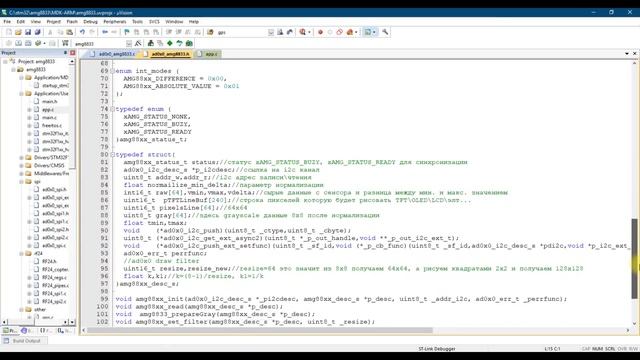Open the Edit menu

click(21, 22)
